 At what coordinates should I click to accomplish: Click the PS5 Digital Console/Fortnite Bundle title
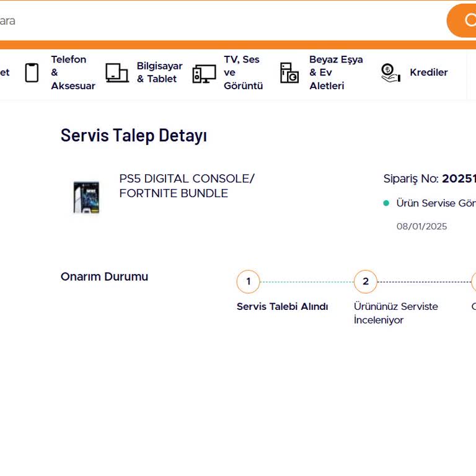click(x=187, y=186)
